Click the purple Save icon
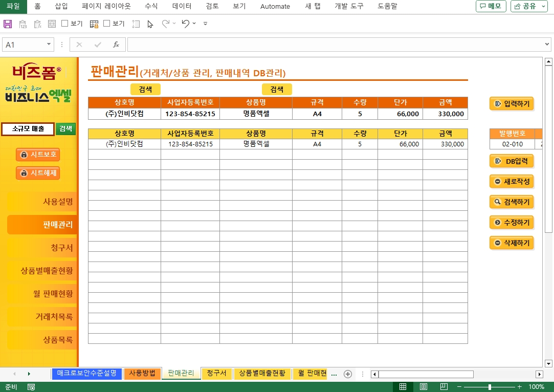The image size is (554, 392). click(8, 24)
